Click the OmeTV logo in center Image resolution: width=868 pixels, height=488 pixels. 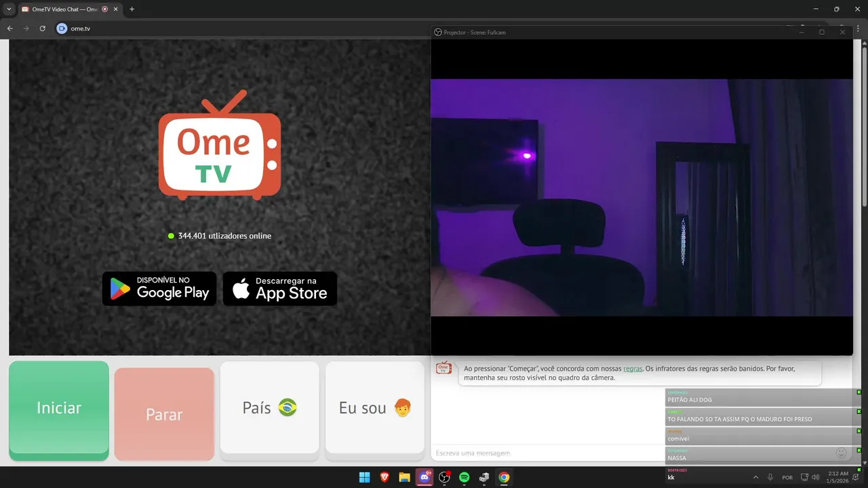(220, 146)
